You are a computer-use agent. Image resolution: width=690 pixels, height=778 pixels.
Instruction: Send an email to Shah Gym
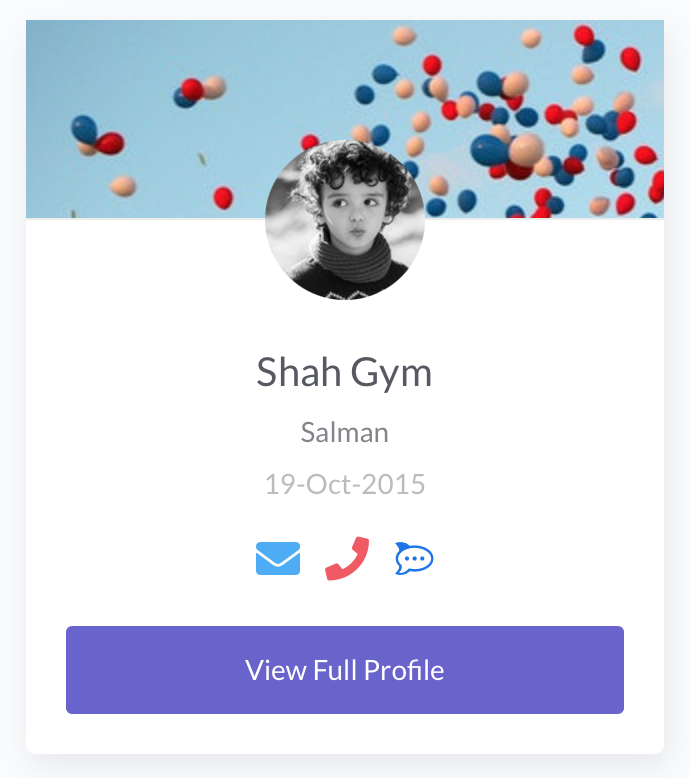tap(278, 558)
